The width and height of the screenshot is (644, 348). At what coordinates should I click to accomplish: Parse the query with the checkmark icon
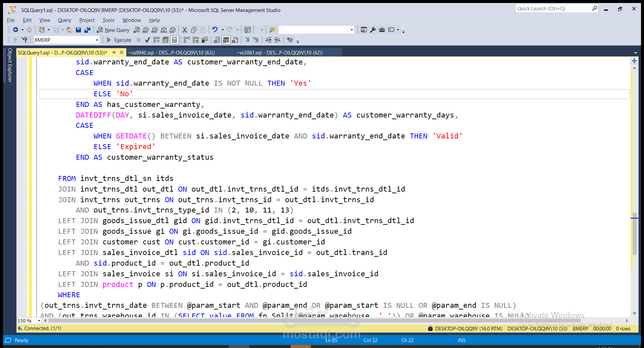tap(148, 40)
